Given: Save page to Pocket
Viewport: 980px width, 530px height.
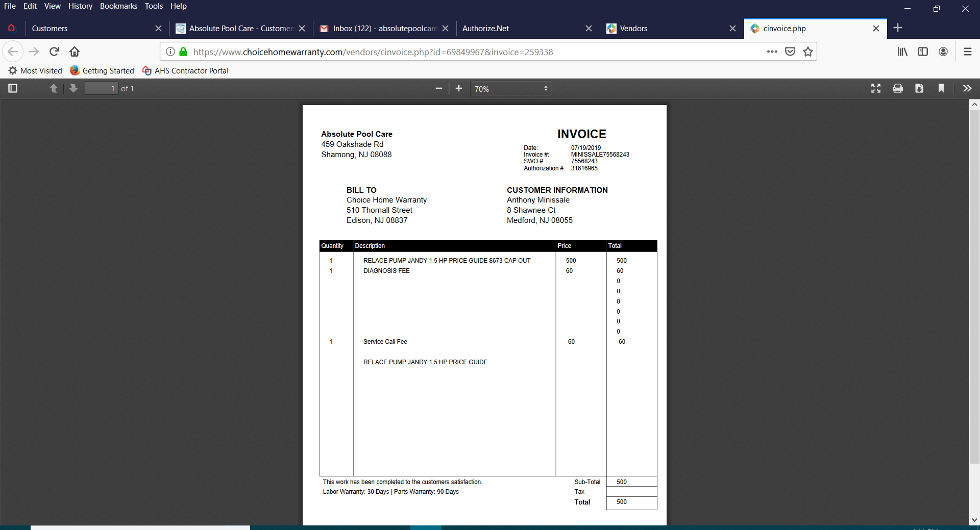Looking at the screenshot, I should (x=790, y=52).
